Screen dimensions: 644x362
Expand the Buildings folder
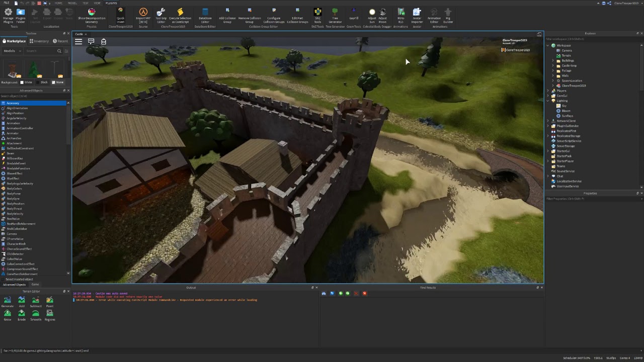(x=553, y=60)
